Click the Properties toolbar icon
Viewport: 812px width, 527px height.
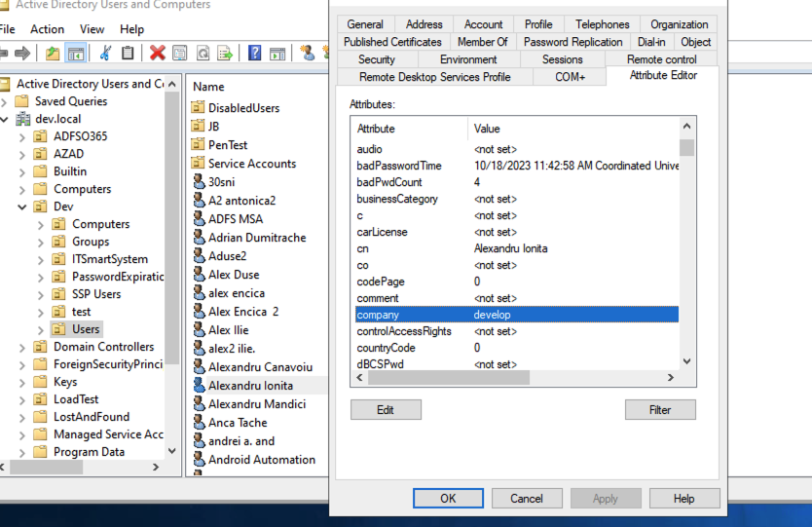click(x=180, y=53)
